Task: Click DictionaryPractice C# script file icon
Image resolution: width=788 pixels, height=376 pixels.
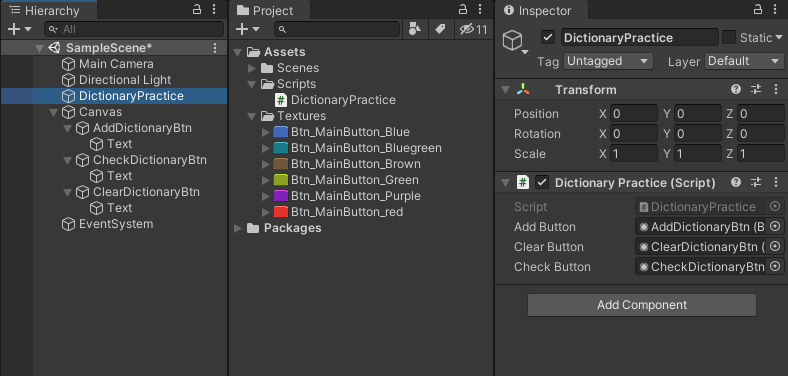Action: (281, 100)
